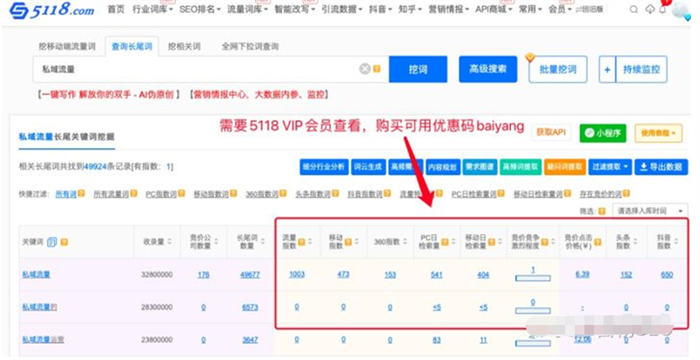The height and width of the screenshot is (360, 700).
Task: Click the help icon in PC日检索量 header
Action: click(x=445, y=242)
